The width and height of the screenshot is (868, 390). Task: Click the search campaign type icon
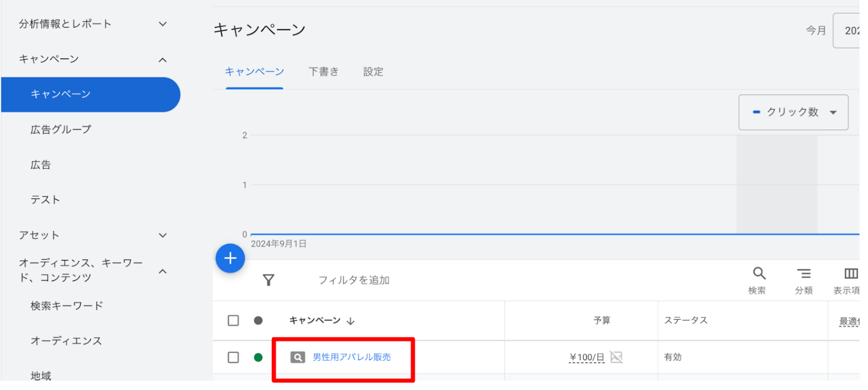point(297,357)
